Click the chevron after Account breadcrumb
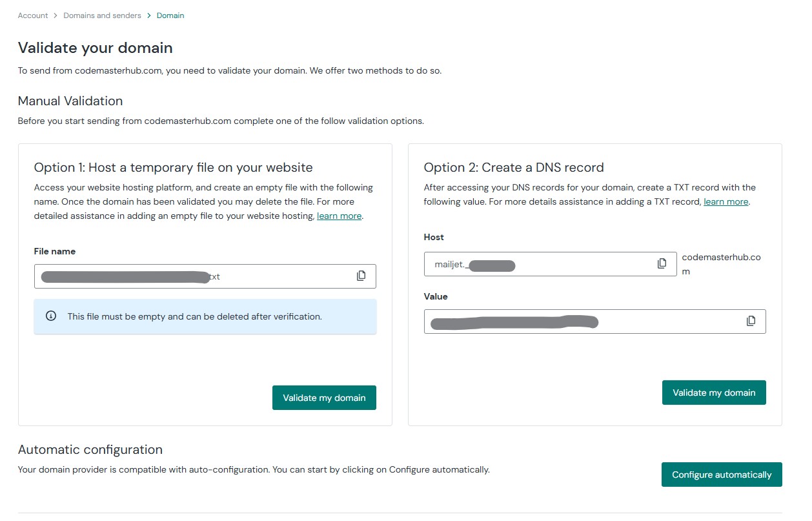 tap(56, 15)
